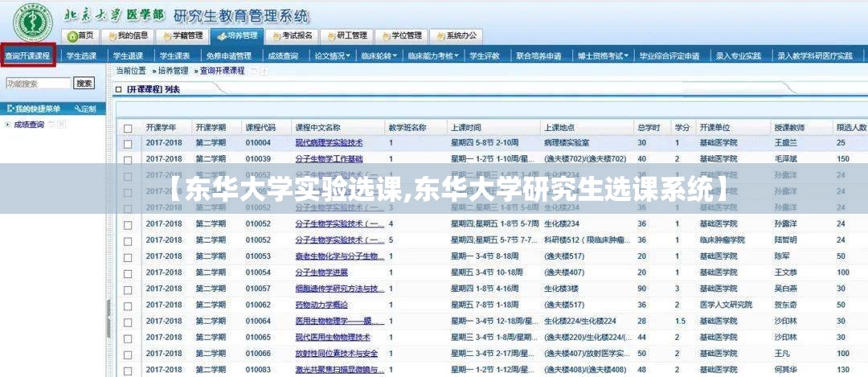Expand the 临床轮转 dropdown menu
This screenshot has height=377, width=868.
click(x=379, y=56)
